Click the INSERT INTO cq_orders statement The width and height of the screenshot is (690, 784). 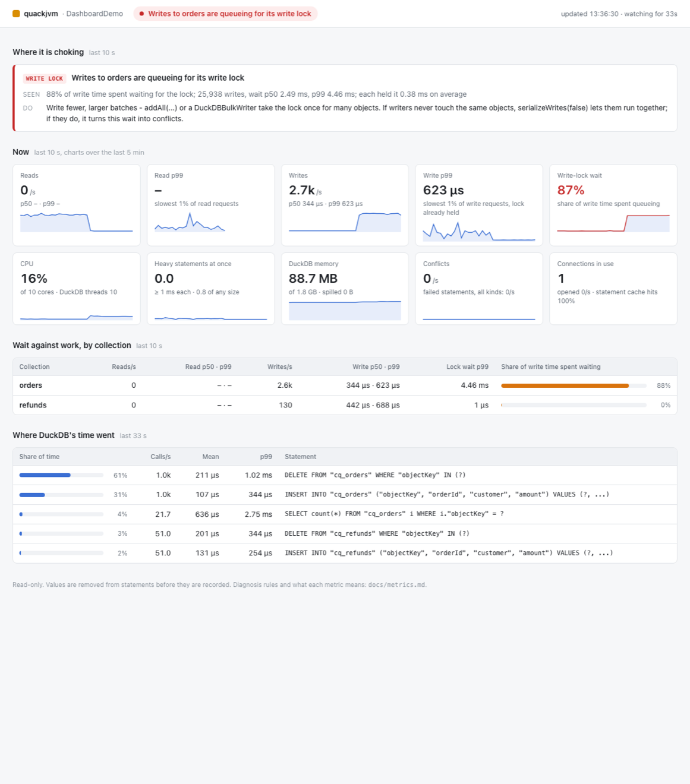tap(447, 495)
